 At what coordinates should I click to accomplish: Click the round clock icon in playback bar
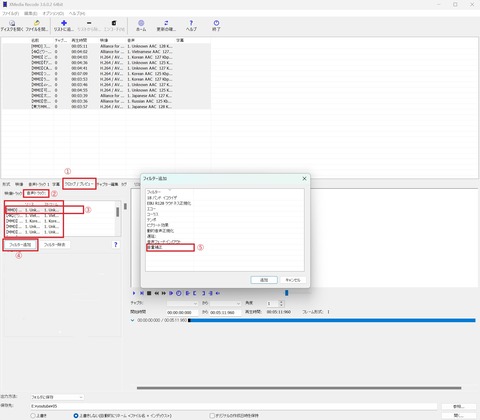179,293
